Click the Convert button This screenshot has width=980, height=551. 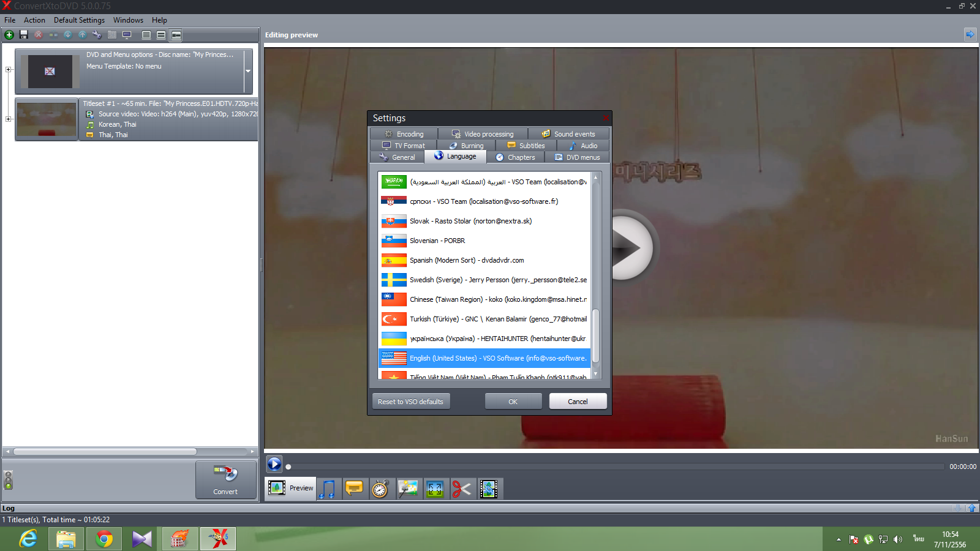click(225, 480)
